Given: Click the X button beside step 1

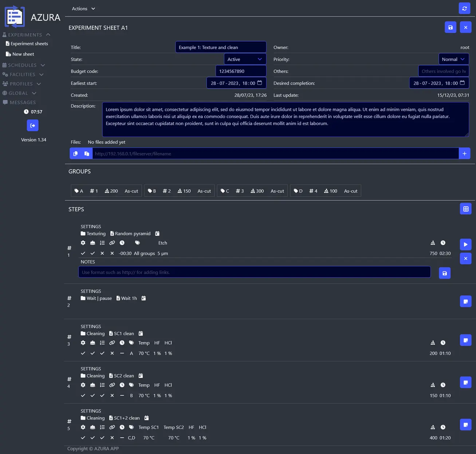Looking at the screenshot, I should click(x=465, y=259).
